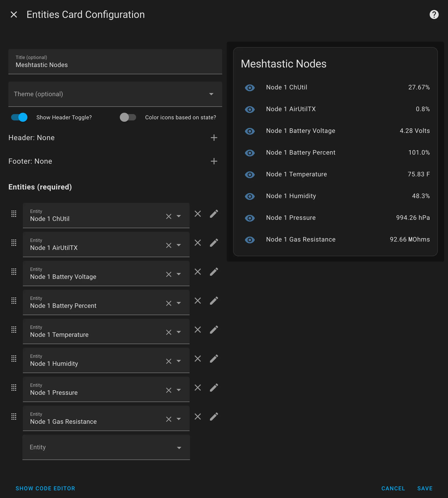Add a header with the plus icon
448x498 pixels.
(214, 138)
